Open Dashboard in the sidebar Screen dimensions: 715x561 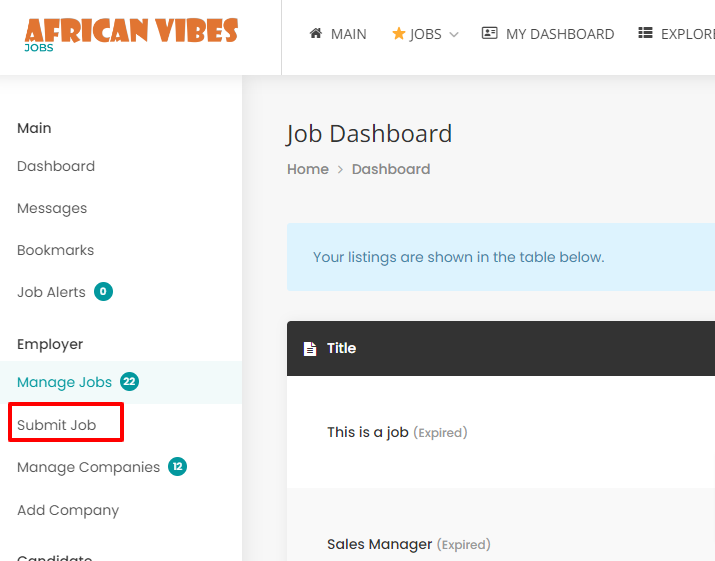56,166
